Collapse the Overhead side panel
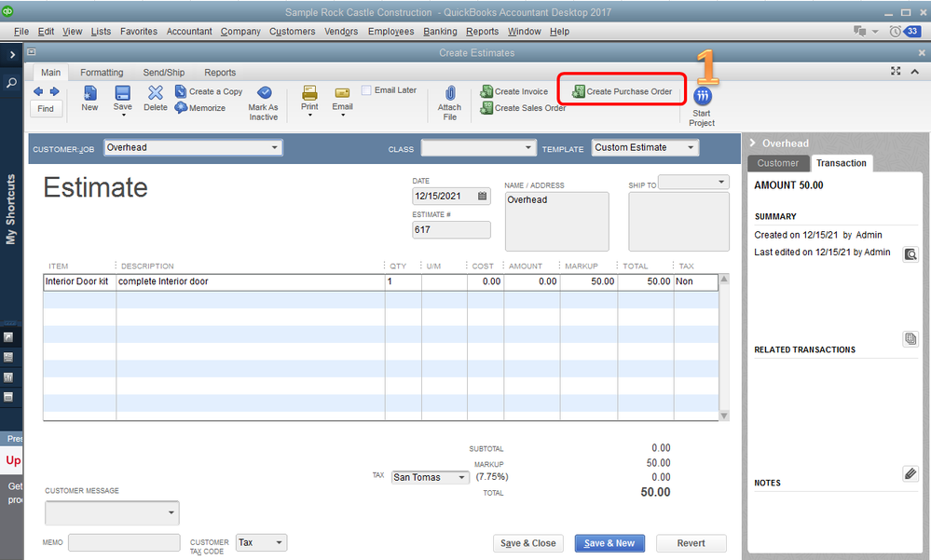 (x=752, y=143)
